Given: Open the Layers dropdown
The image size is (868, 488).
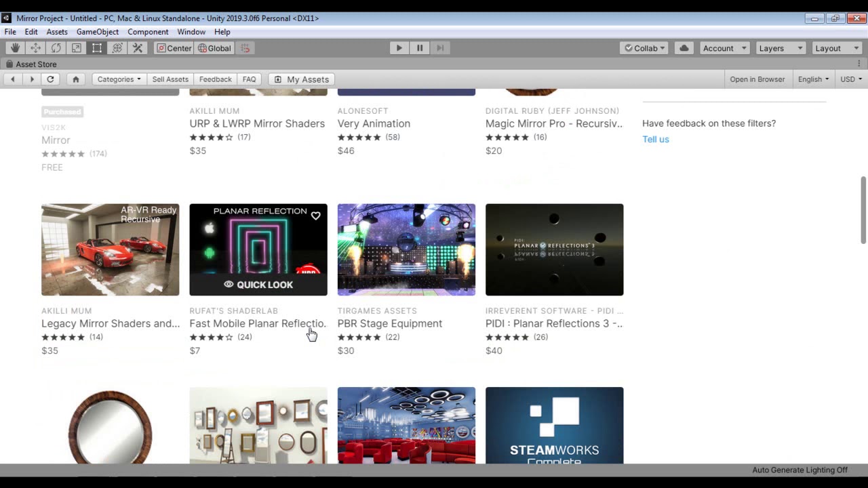Looking at the screenshot, I should click(781, 48).
